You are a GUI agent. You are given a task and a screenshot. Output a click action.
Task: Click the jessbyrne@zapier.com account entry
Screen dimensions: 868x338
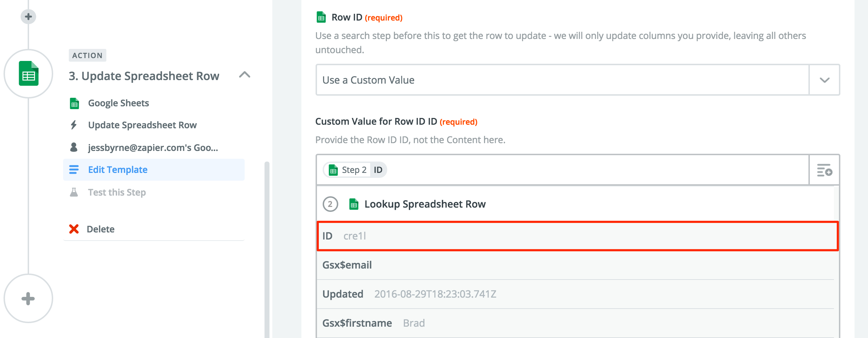tap(153, 147)
